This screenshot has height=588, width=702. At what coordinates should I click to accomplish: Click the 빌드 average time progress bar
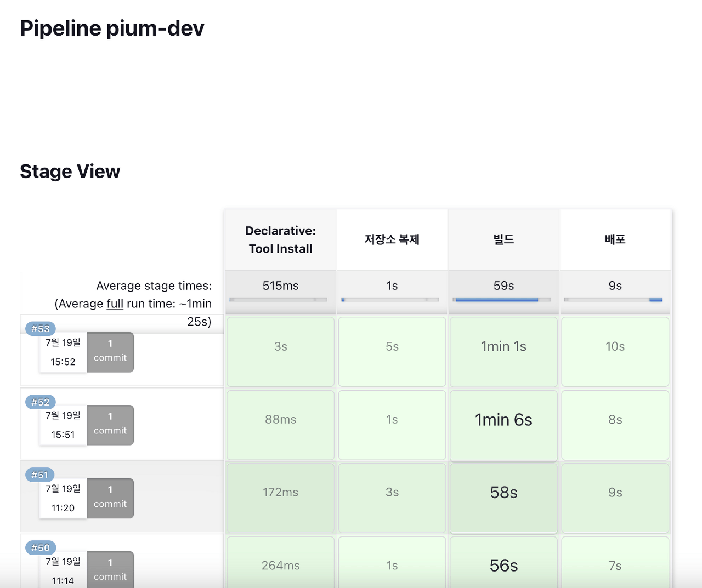[502, 300]
